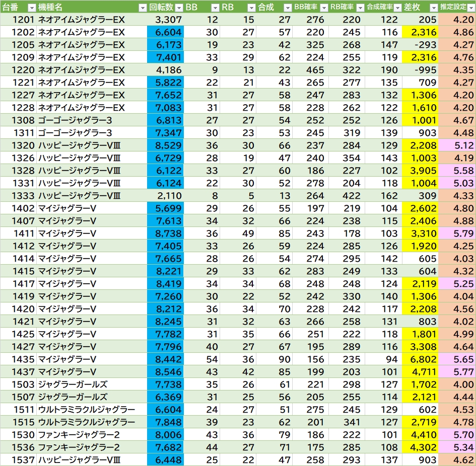
Task: Open the 機種名 column filter dropdown
Action: pyautogui.click(x=143, y=8)
